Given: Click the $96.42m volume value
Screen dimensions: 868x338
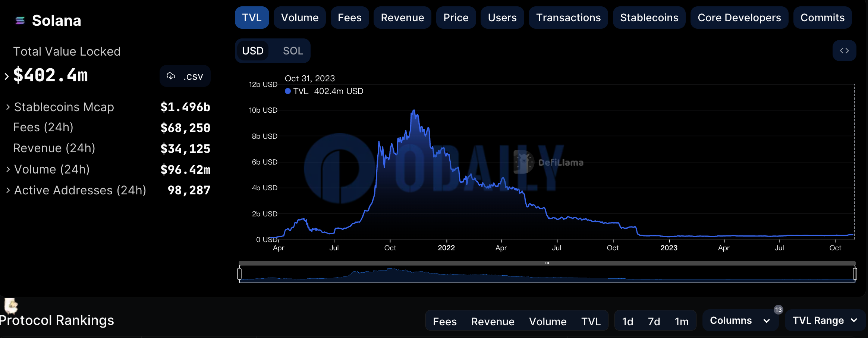Looking at the screenshot, I should (x=185, y=170).
